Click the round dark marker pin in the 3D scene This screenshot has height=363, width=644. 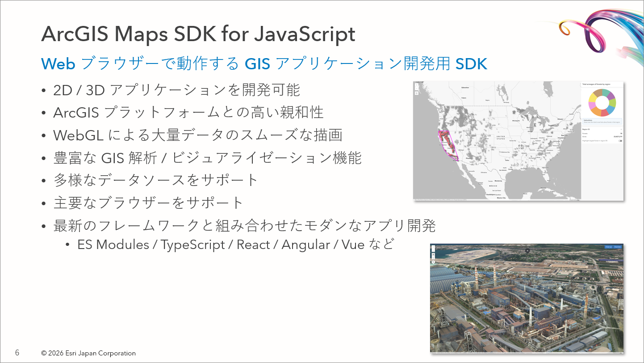(x=527, y=251)
